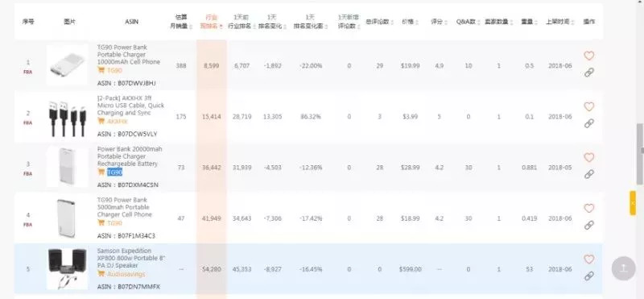This screenshot has width=644, height=299.
Task: View 5000mah power bank product image
Action: (67, 218)
